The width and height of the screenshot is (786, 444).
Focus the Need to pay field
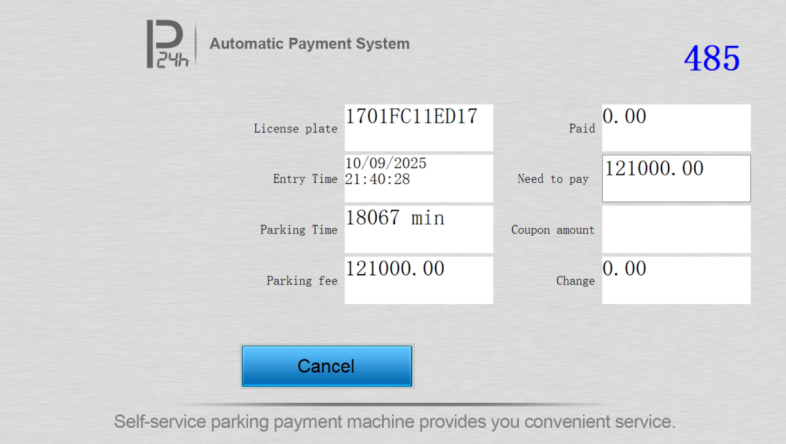676,178
